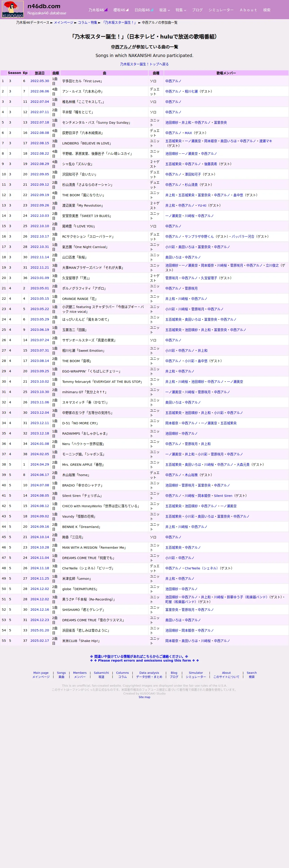
Task: Open サンプラザ中野くん guest link
Action: click(x=199, y=237)
